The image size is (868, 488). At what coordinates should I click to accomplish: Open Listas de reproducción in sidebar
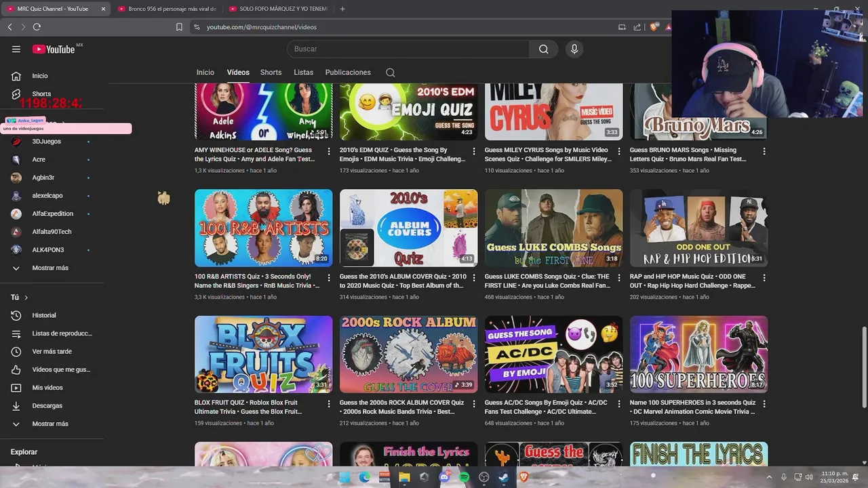coord(52,333)
